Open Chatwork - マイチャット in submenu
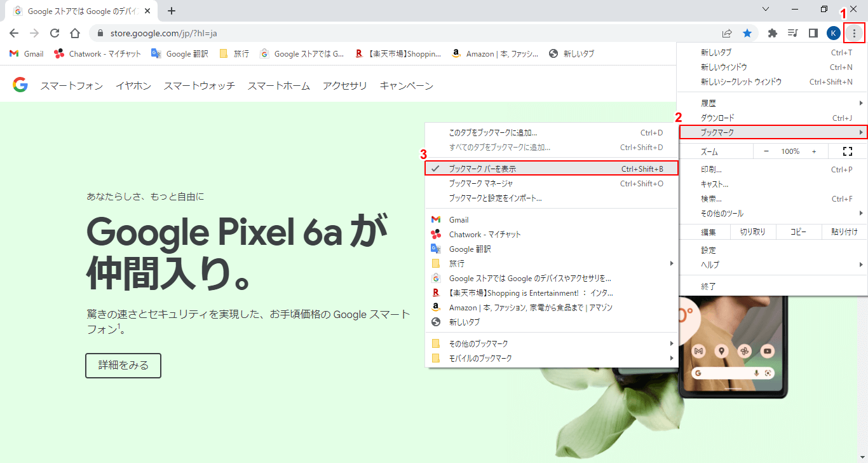This screenshot has height=463, width=868. [x=552, y=234]
